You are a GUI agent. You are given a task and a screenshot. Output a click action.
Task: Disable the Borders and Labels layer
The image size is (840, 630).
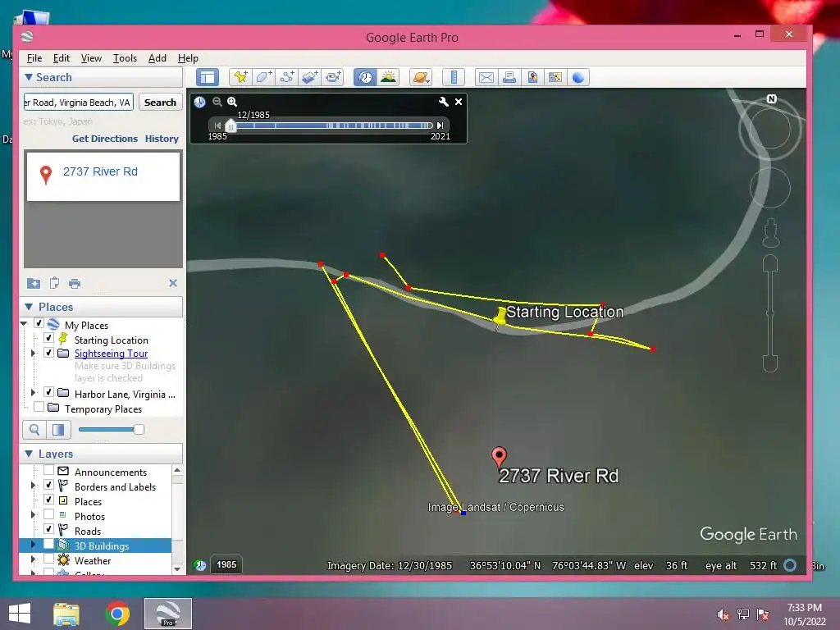48,485
